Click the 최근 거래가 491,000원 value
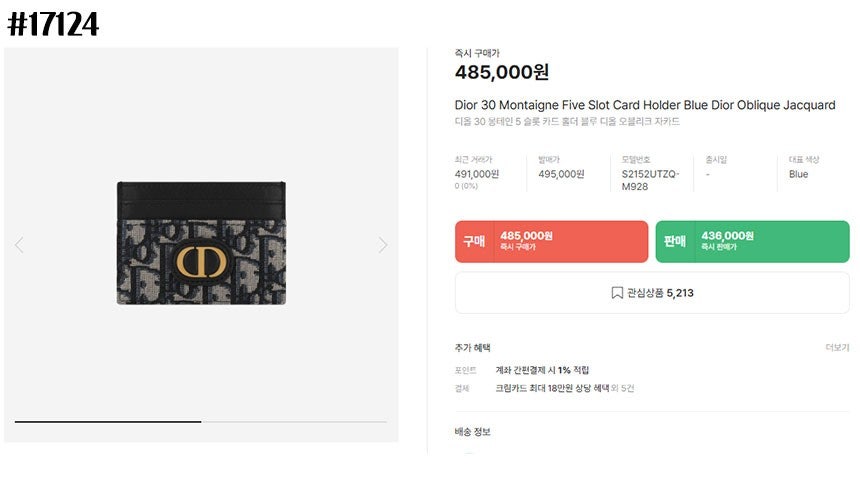The height and width of the screenshot is (494, 860). point(477,174)
